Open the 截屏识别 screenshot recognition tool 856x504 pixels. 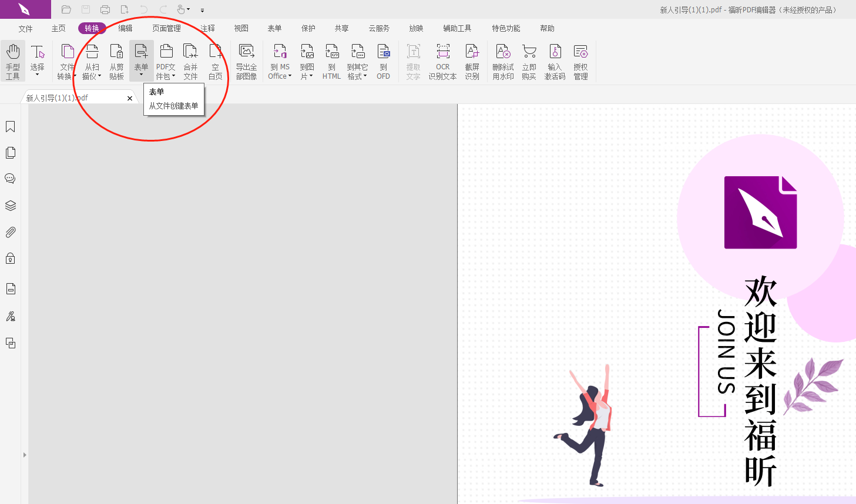click(472, 61)
